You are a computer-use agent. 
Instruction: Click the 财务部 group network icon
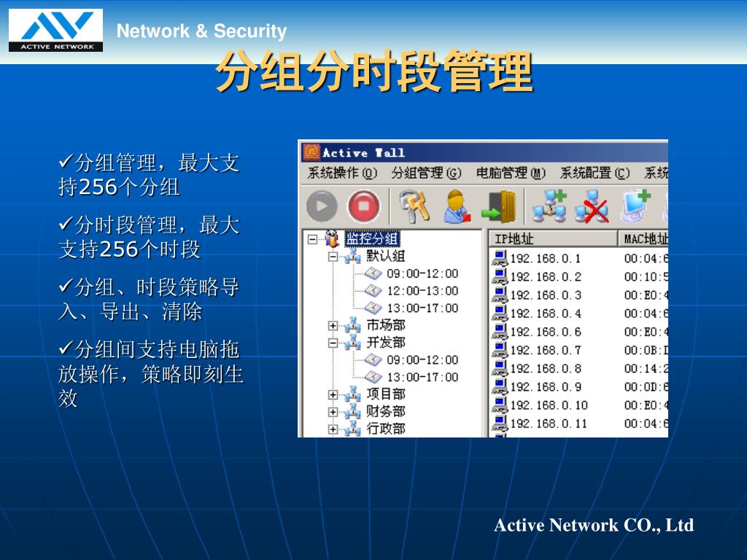pos(352,411)
